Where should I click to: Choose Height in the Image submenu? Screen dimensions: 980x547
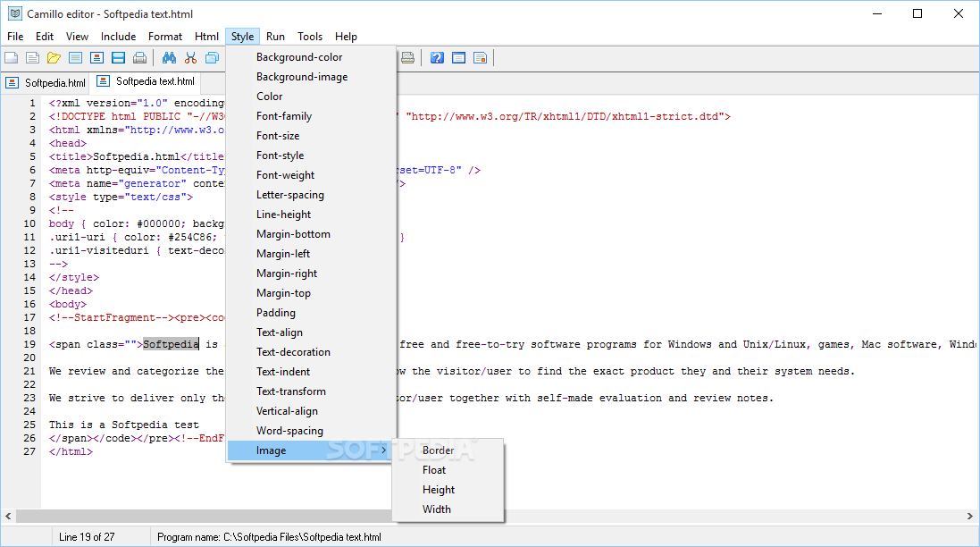(448, 490)
